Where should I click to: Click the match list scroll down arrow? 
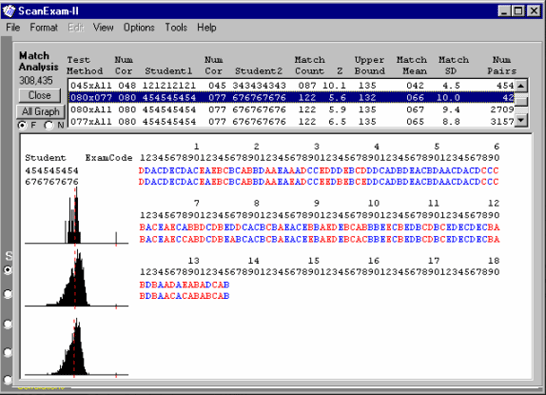point(521,121)
